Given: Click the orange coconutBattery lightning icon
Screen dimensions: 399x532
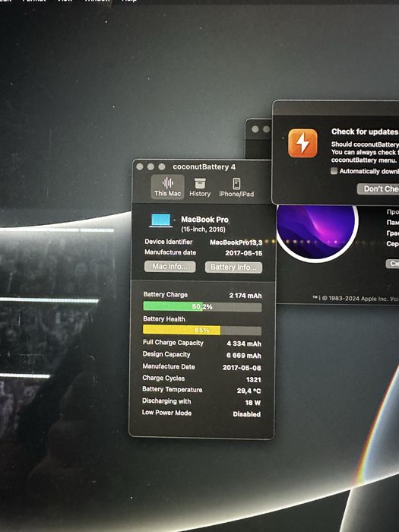Looking at the screenshot, I should (x=302, y=143).
